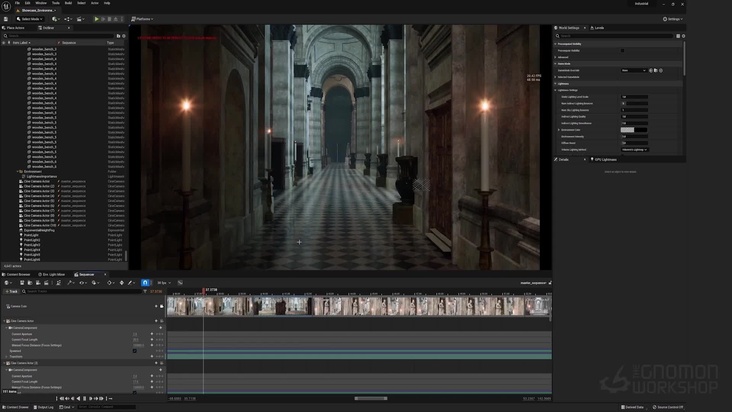The height and width of the screenshot is (412, 732).
Task: Switch to the Outliner tab
Action: [48, 28]
